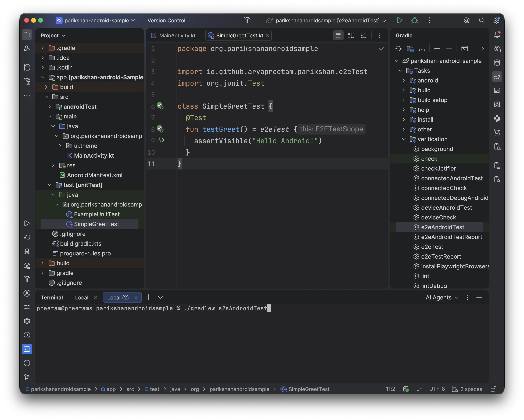Click LF line separator in status bar
Viewport: 524px width, 420px height.
pyautogui.click(x=419, y=389)
